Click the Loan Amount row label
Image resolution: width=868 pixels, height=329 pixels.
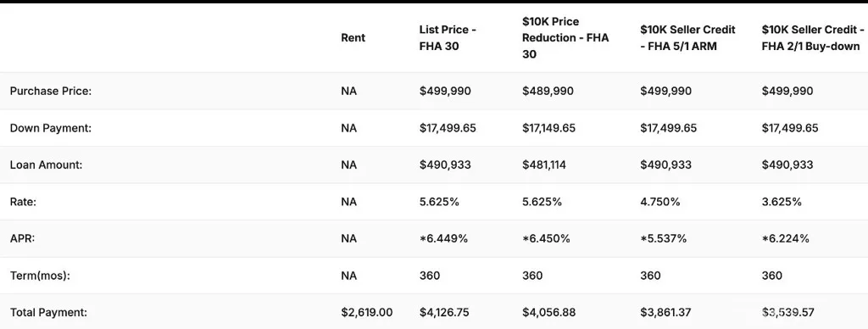[x=46, y=164]
